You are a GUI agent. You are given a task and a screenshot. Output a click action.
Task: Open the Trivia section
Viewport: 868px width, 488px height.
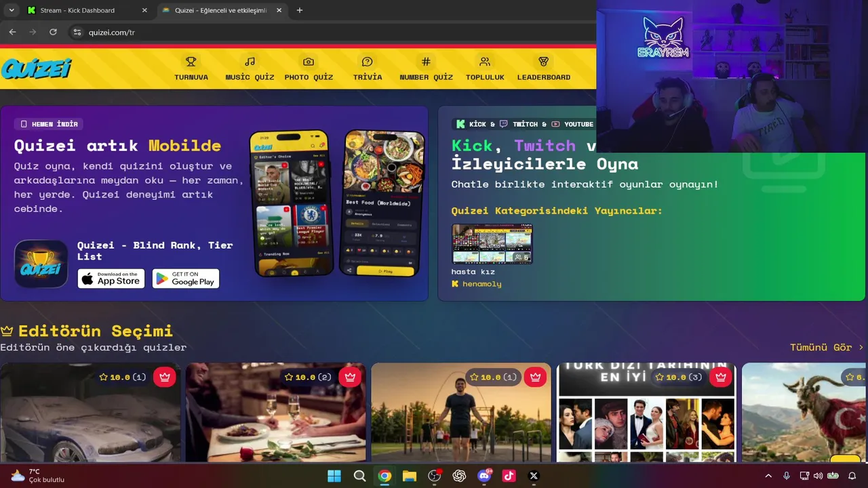(x=368, y=68)
